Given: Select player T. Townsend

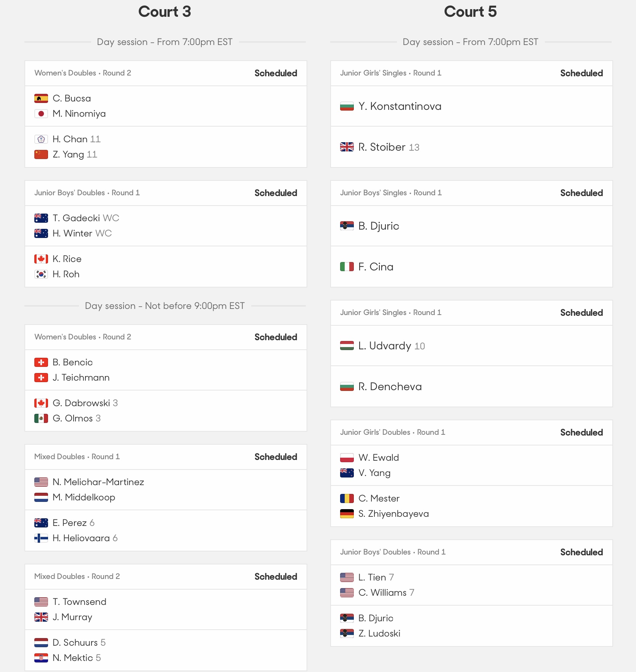Looking at the screenshot, I should [79, 602].
